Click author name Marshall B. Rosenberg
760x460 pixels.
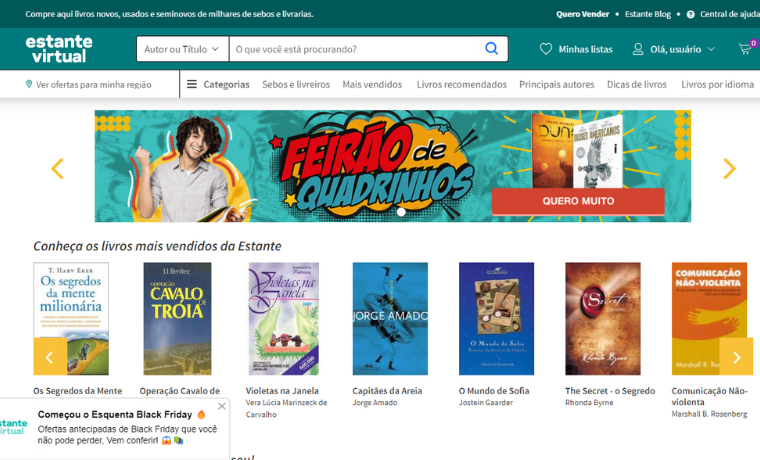click(x=709, y=414)
